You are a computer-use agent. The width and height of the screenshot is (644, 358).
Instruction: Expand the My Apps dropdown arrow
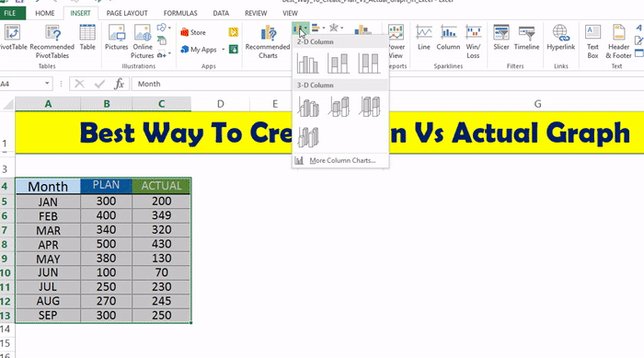click(x=223, y=50)
